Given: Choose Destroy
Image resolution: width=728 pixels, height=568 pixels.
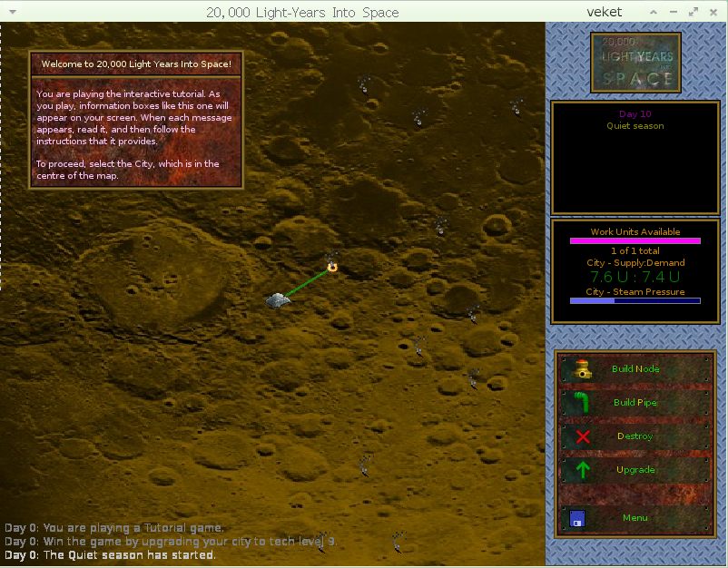Looking at the screenshot, I should (x=635, y=436).
